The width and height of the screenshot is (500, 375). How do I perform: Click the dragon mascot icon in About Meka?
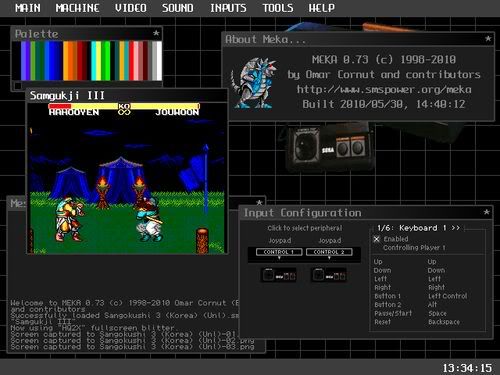(254, 83)
